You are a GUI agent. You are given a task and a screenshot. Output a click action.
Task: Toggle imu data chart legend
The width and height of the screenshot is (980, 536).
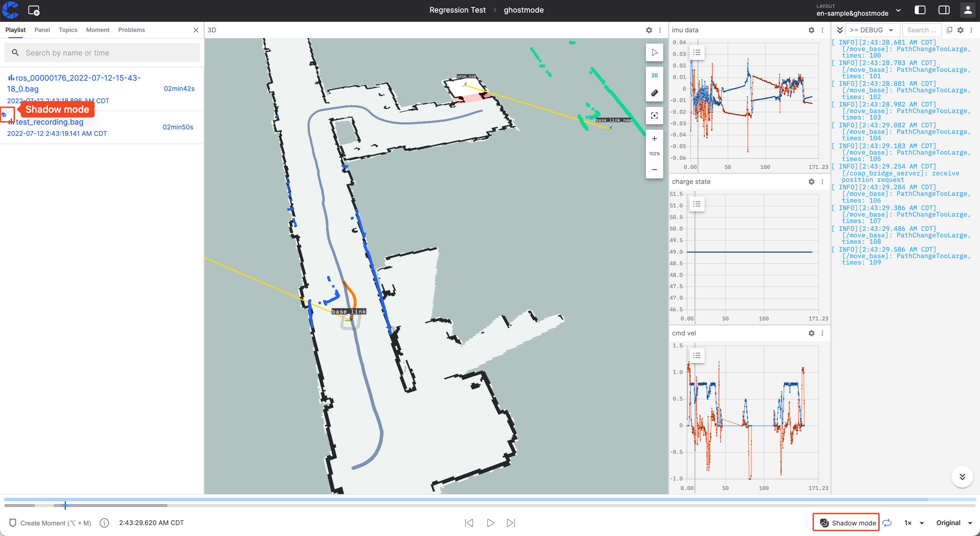[x=697, y=52]
